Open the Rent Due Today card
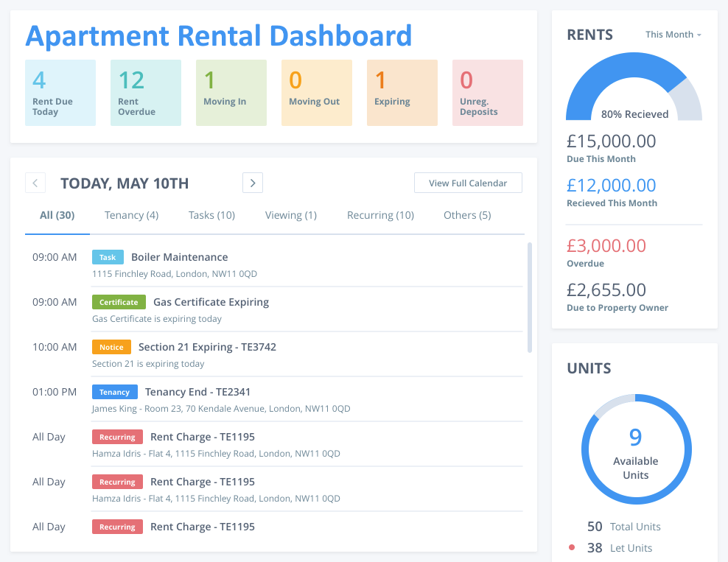The height and width of the screenshot is (562, 728). [x=60, y=93]
